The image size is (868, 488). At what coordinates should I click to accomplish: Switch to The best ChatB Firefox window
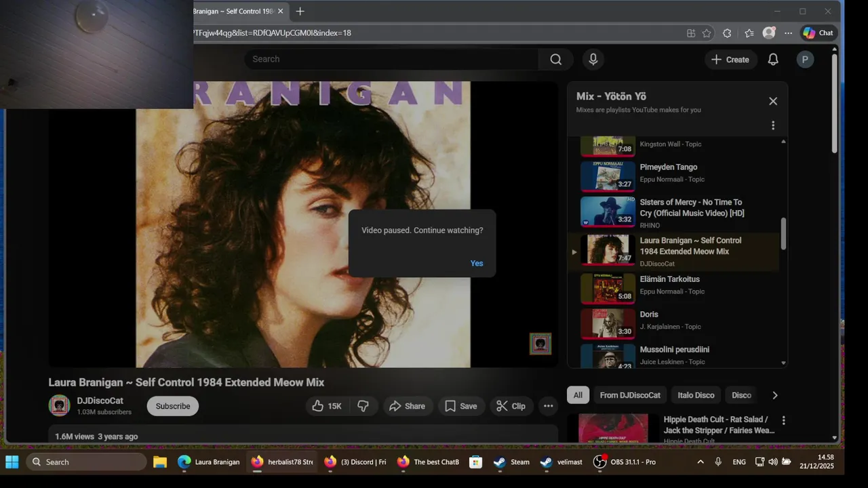pos(428,462)
